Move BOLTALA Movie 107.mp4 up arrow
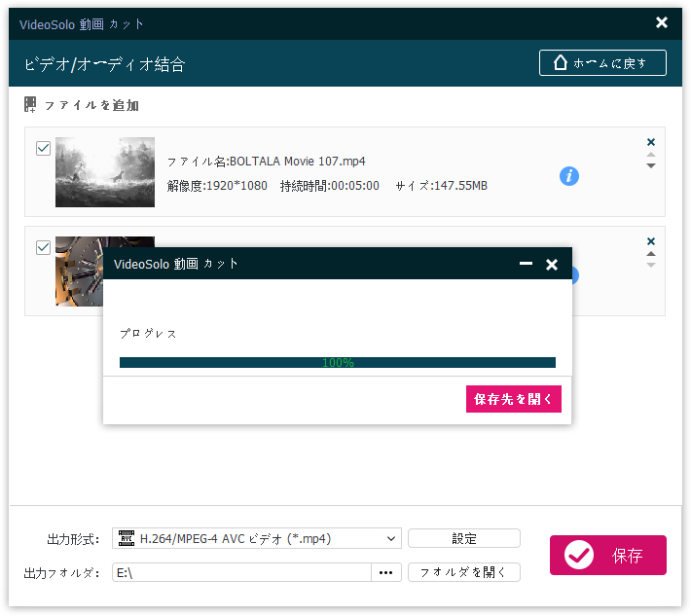Viewport: 691px width, 616px height. tap(651, 155)
